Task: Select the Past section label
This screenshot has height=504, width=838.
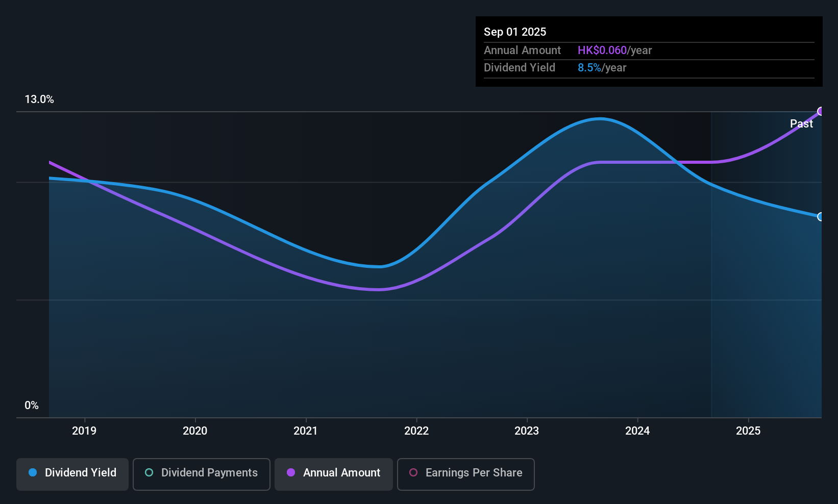Action: click(x=801, y=123)
